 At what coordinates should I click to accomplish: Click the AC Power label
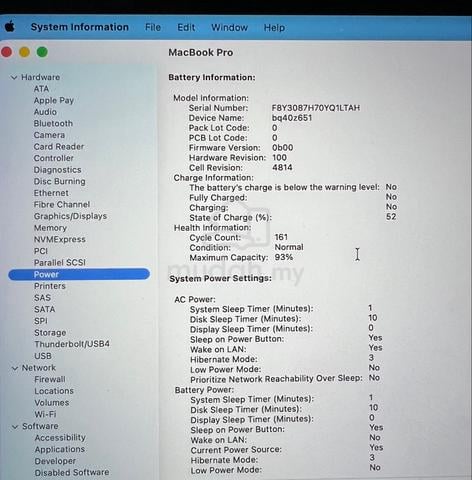pos(195,299)
